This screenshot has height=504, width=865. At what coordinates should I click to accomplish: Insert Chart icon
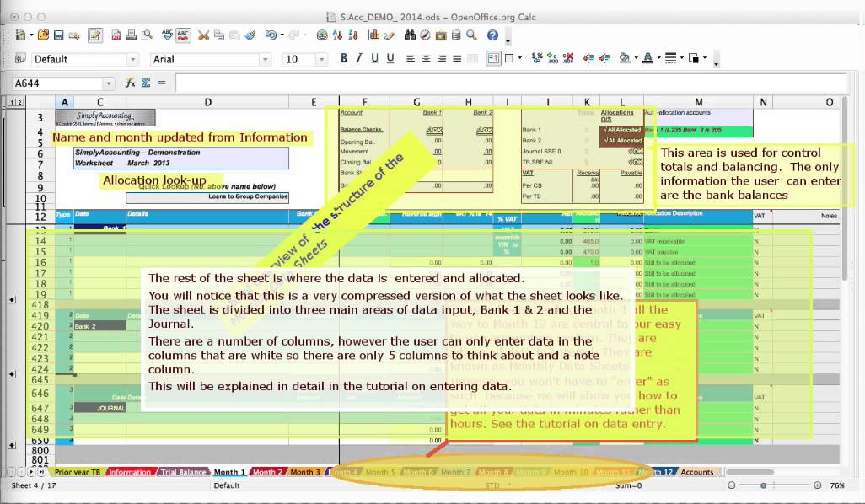[x=374, y=36]
